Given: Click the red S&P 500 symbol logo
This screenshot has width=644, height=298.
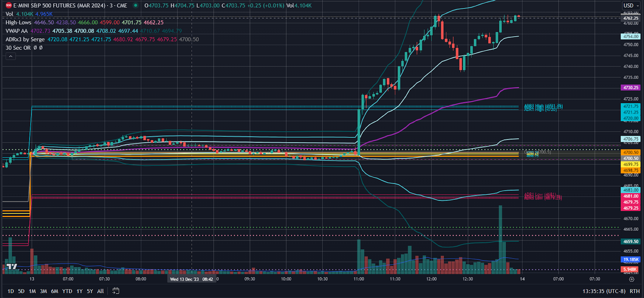Looking at the screenshot, I should [x=8, y=6].
